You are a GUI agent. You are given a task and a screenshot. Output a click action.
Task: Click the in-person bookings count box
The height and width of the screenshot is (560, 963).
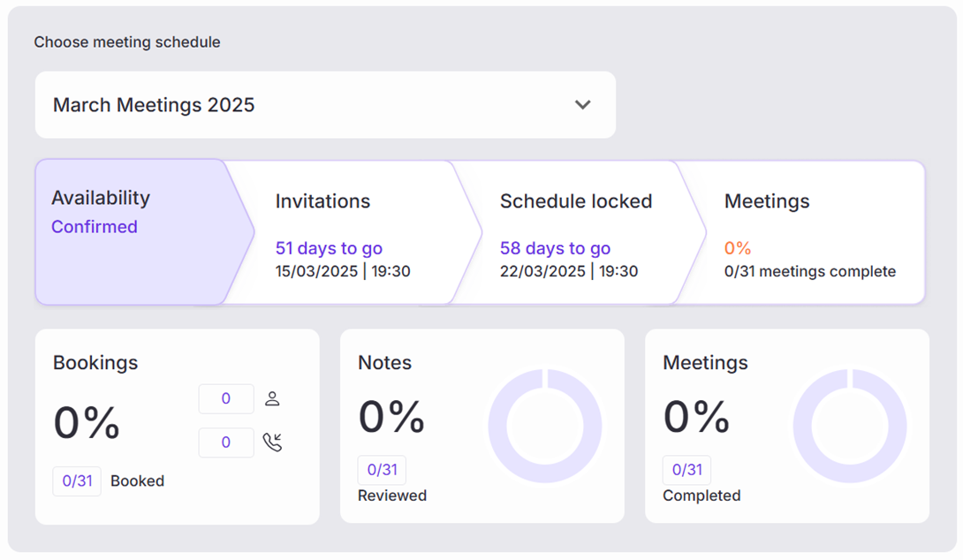point(226,398)
